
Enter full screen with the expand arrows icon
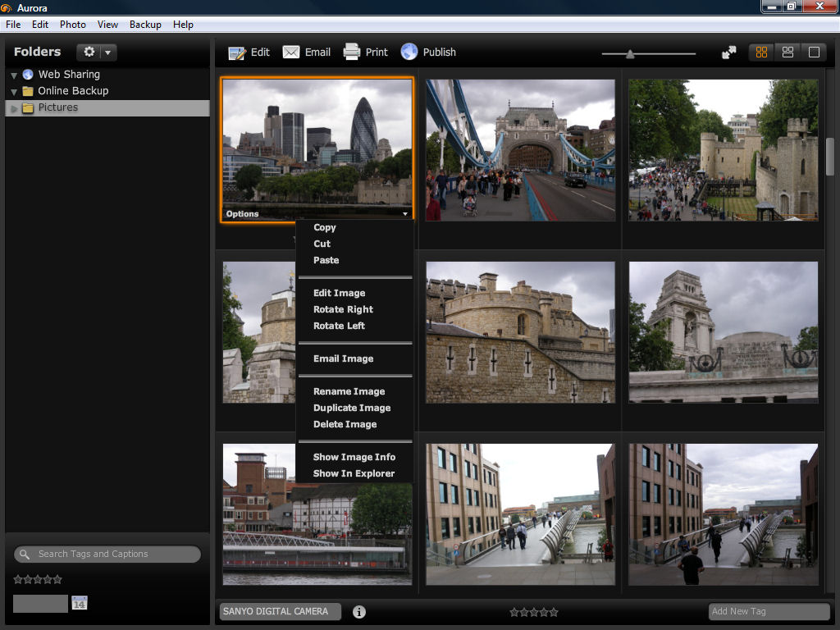728,52
